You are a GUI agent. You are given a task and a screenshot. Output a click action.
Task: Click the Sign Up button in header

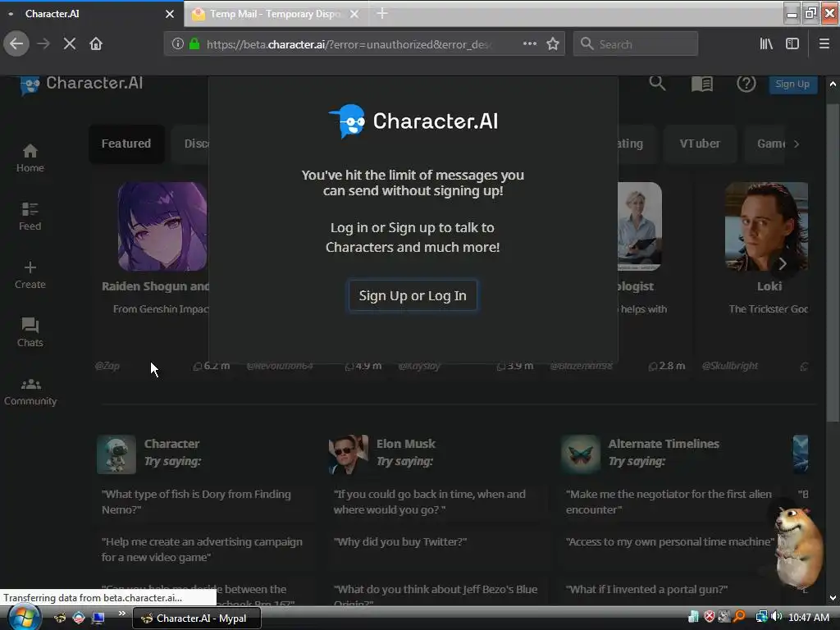[792, 84]
